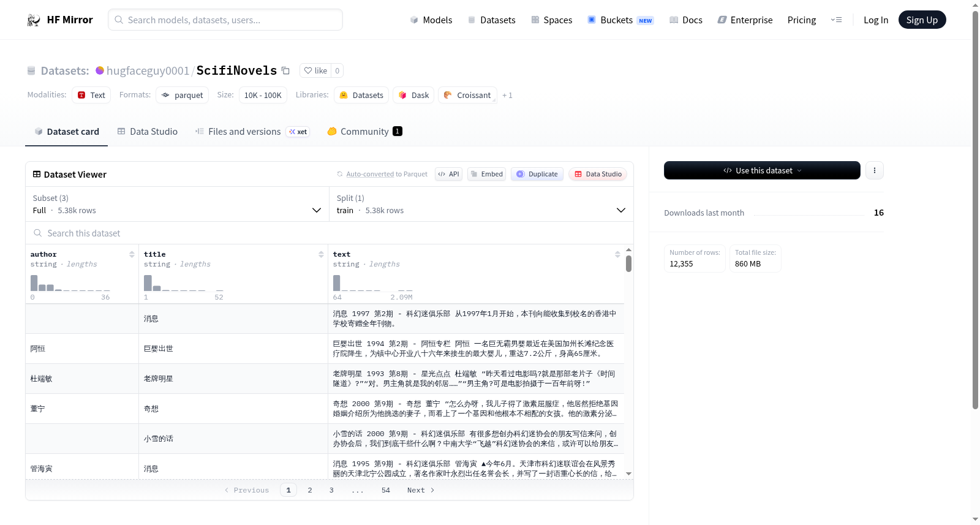
Task: Click the like count 0
Action: click(337, 70)
